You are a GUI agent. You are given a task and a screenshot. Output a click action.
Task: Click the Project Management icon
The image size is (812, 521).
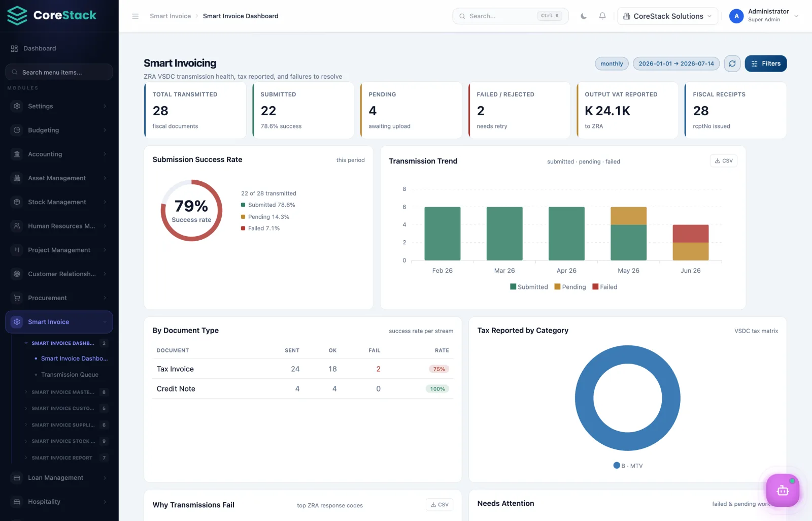coord(17,250)
